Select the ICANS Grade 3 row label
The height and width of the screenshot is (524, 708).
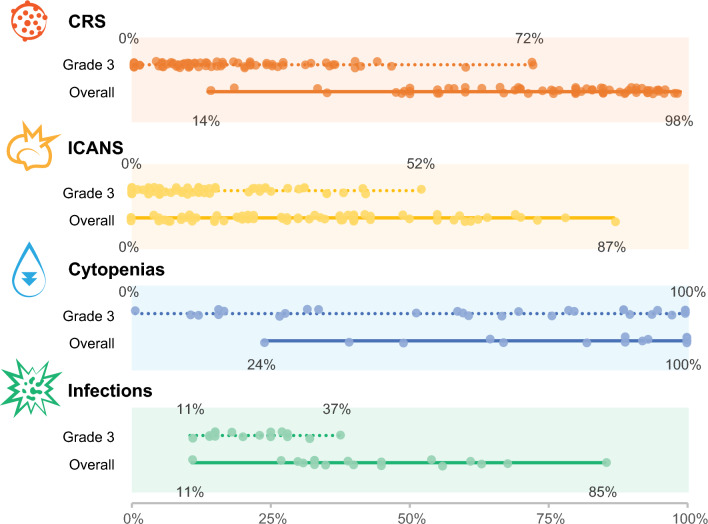(89, 192)
